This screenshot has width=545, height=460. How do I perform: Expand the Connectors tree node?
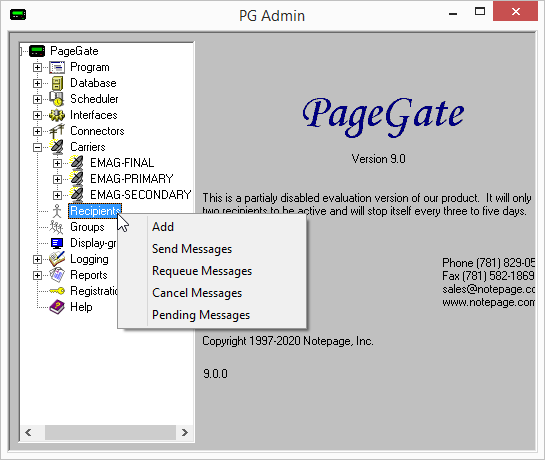(x=37, y=131)
